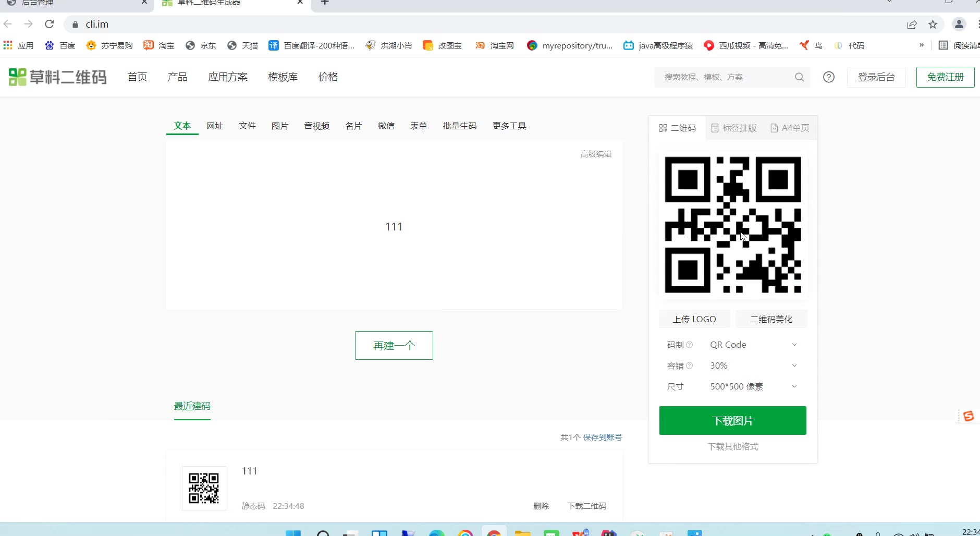
Task: Click the 再建一个 button
Action: pyautogui.click(x=394, y=345)
